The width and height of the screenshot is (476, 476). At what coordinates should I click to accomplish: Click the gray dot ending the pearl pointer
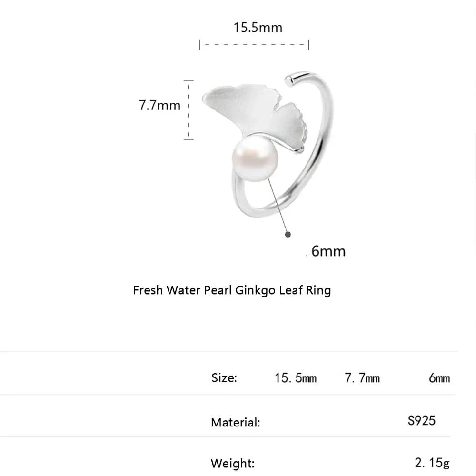[287, 234]
